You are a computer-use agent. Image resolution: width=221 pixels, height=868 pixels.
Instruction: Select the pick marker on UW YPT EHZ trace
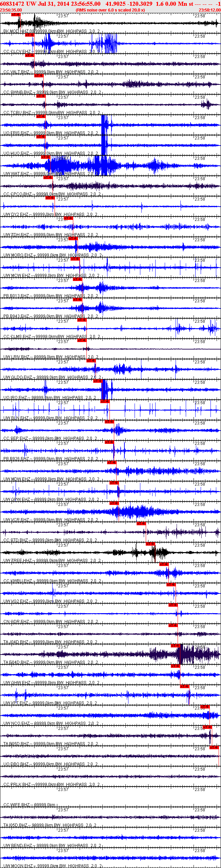coord(185,686)
